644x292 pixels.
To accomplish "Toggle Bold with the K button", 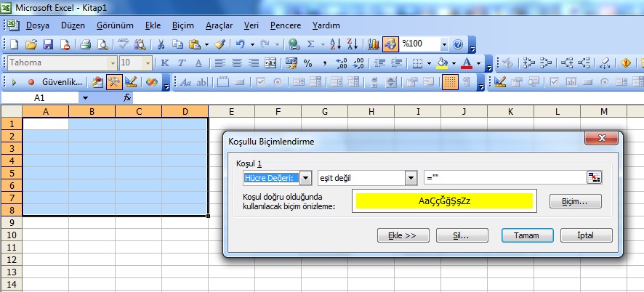I will click(x=165, y=63).
